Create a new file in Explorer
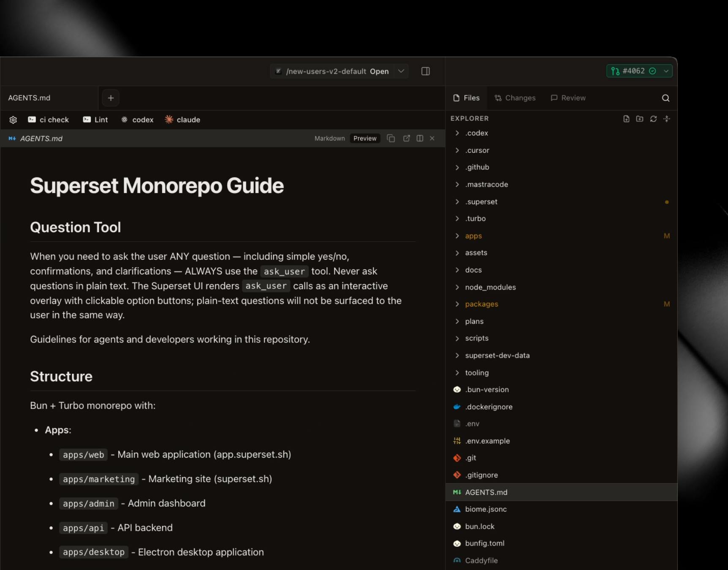The image size is (728, 570). [x=626, y=119]
